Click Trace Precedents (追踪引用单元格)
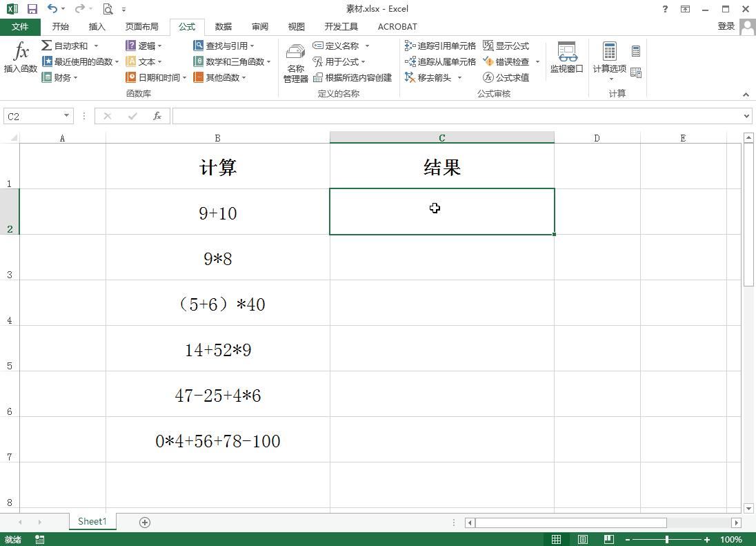756x546 pixels. pyautogui.click(x=440, y=46)
